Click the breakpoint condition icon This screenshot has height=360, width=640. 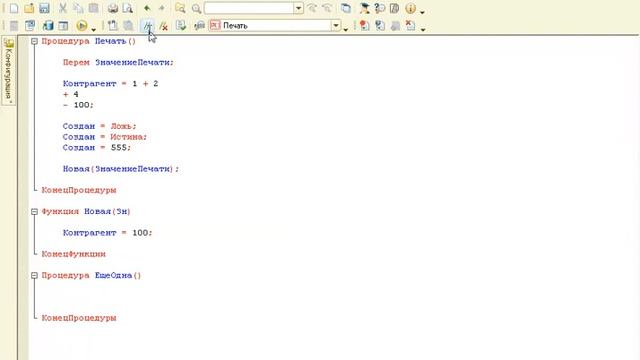pyautogui.click(x=380, y=26)
